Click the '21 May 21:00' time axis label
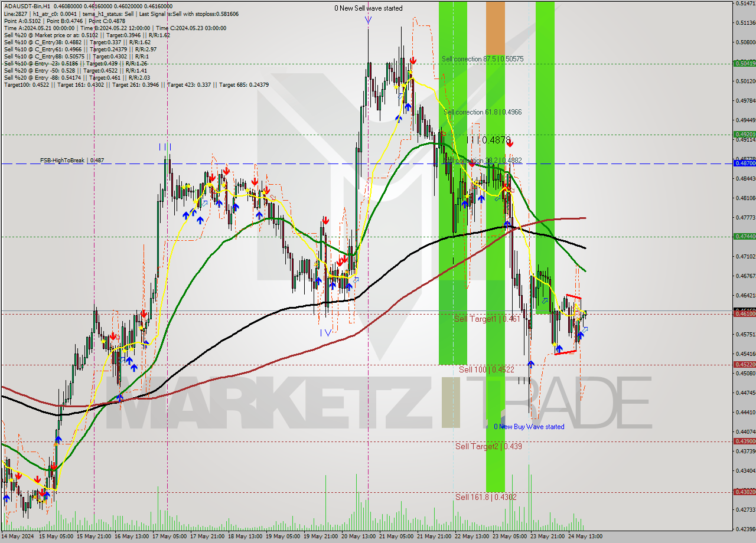Image resolution: width=756 pixels, height=543 pixels. (434, 537)
